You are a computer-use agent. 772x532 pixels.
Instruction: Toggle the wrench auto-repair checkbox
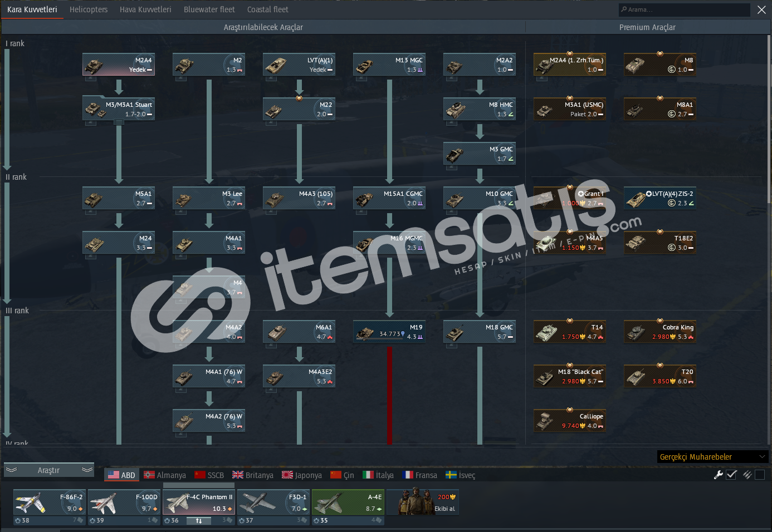pyautogui.click(x=731, y=475)
